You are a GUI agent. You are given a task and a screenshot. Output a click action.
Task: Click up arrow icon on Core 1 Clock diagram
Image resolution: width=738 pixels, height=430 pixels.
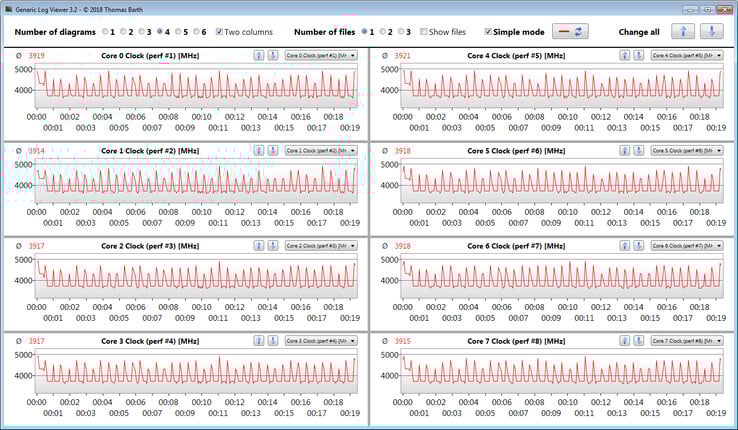point(259,151)
